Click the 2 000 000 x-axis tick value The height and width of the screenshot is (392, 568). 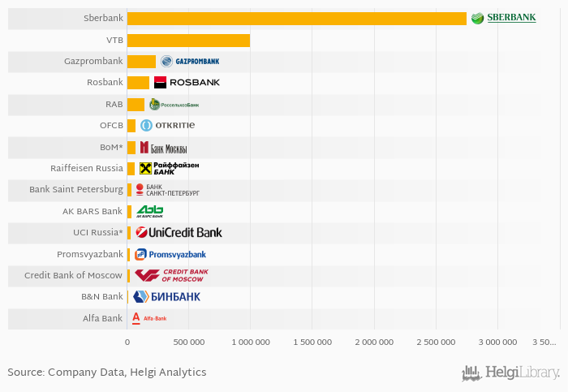[x=374, y=342]
